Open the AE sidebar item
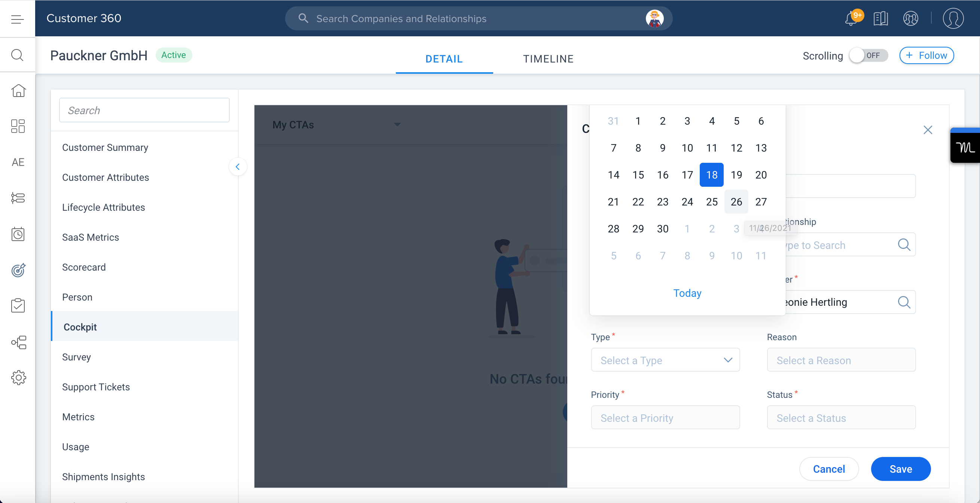Image resolution: width=980 pixels, height=503 pixels. click(18, 162)
